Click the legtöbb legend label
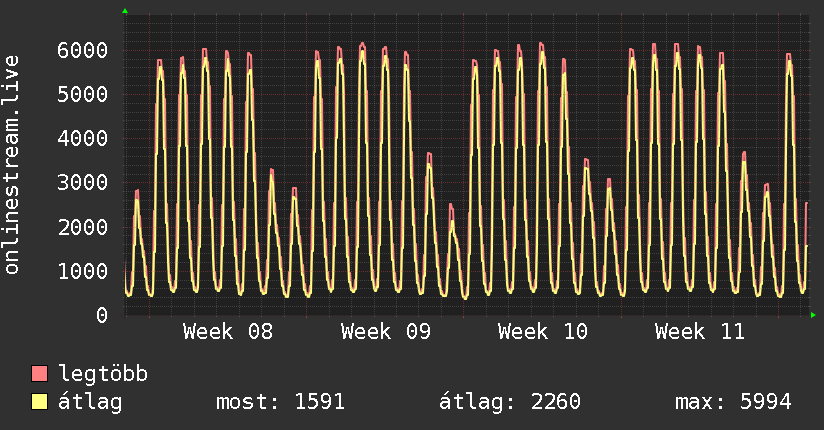Viewport: 824px width, 430px height. (103, 374)
